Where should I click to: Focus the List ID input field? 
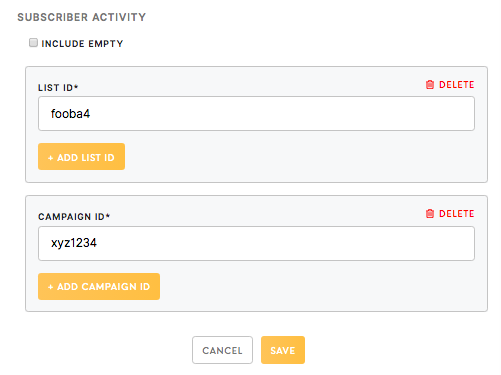tap(256, 114)
